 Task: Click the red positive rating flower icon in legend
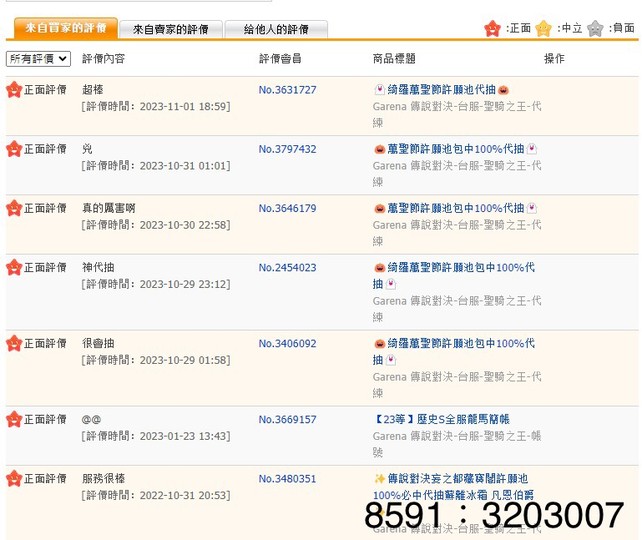[x=493, y=28]
